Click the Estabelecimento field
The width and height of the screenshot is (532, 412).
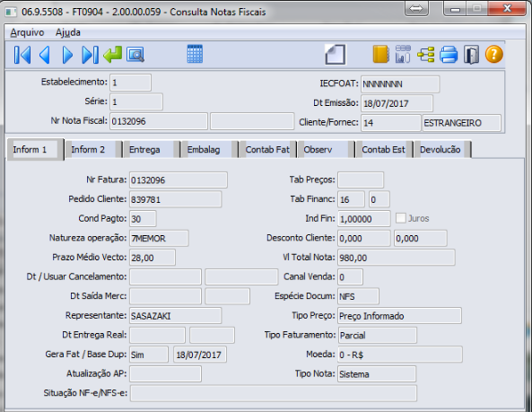[x=131, y=83]
